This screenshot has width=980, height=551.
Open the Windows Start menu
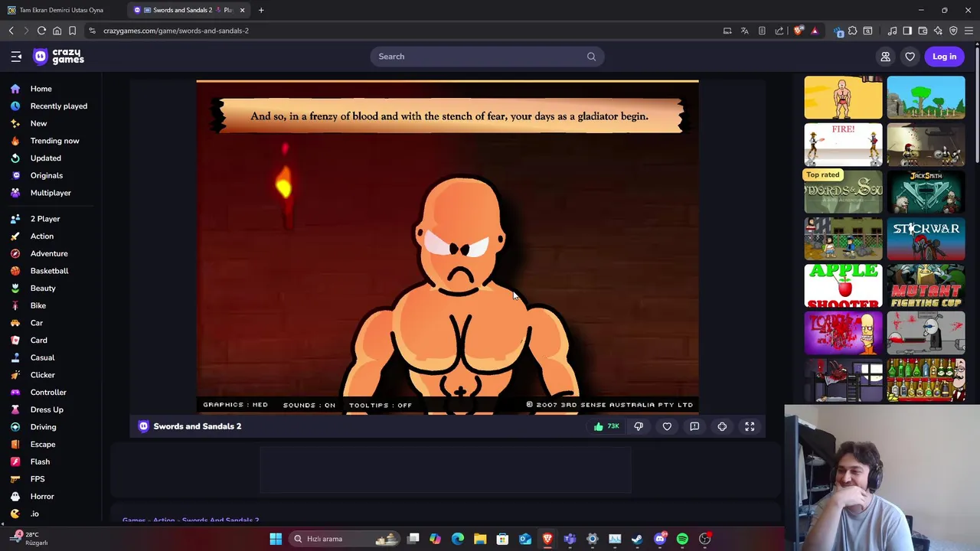[276, 539]
